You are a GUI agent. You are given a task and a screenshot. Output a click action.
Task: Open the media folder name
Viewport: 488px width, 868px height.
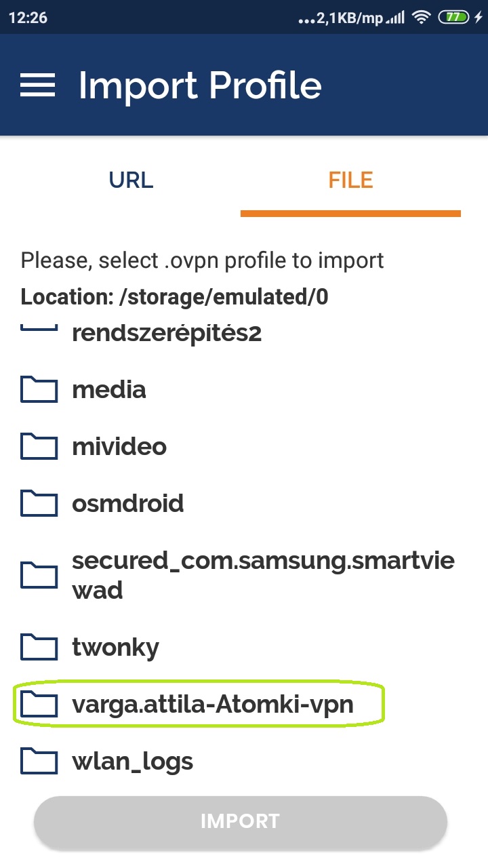click(109, 390)
